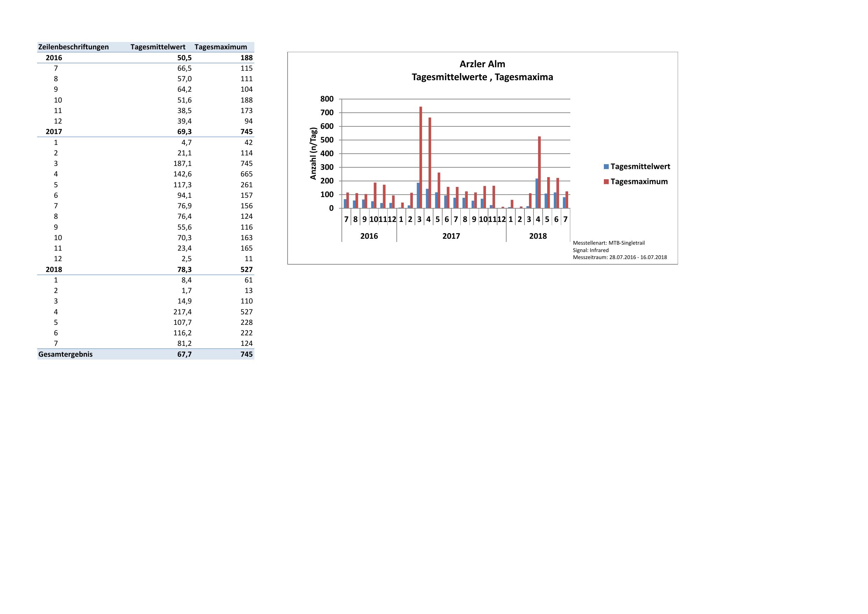This screenshot has height=614, width=868.
Task: Click the Tagesmaximum legend text in chart
Action: 639,182
